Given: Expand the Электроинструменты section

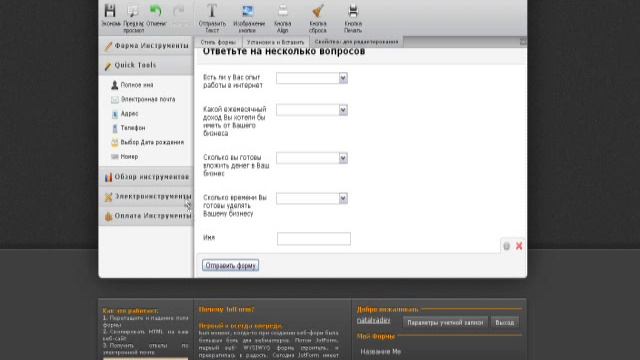Looking at the screenshot, I should tap(146, 196).
